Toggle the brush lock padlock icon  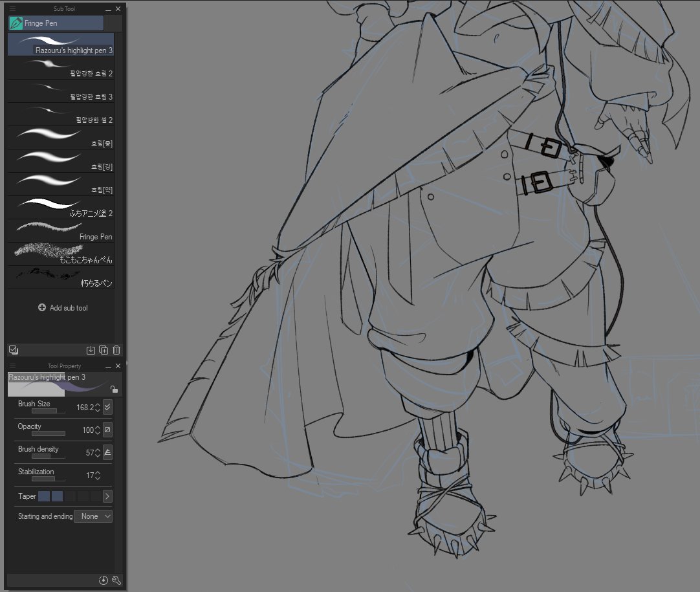tap(115, 389)
